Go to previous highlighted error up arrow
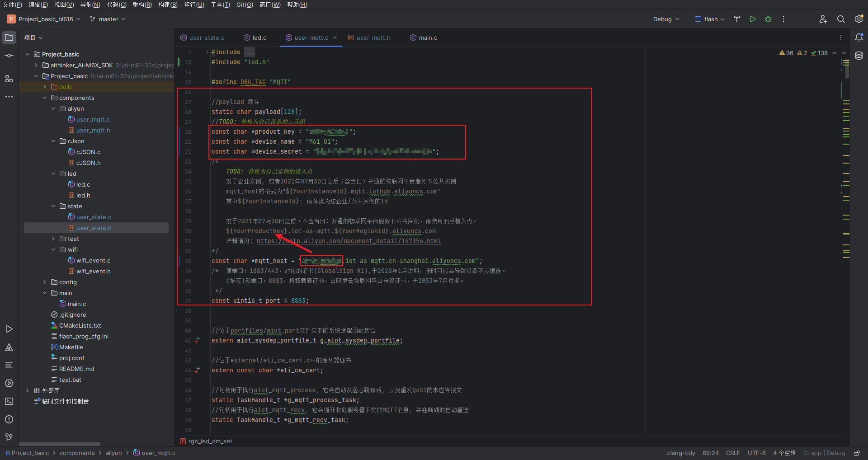 [x=835, y=53]
